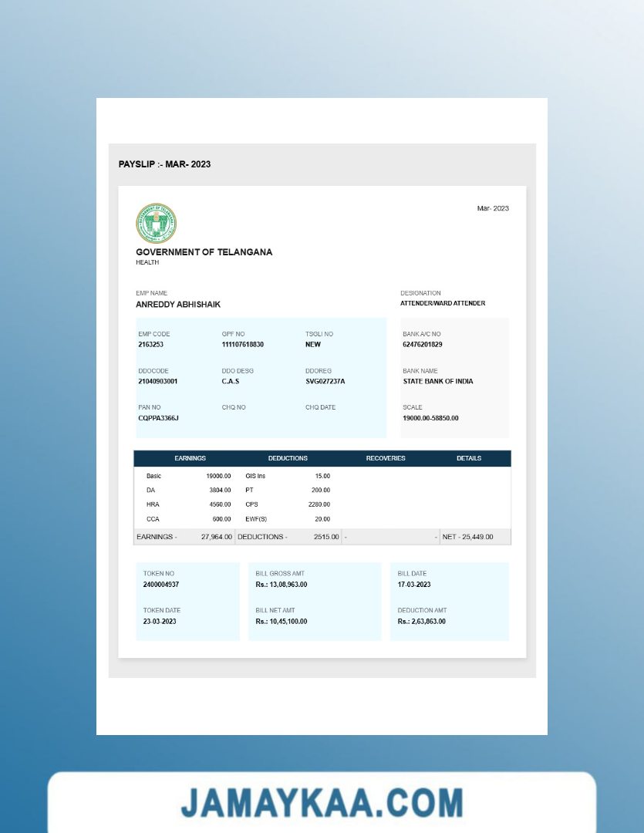Click the Basic pay amount 19000.00
The width and height of the screenshot is (644, 833).
click(218, 477)
